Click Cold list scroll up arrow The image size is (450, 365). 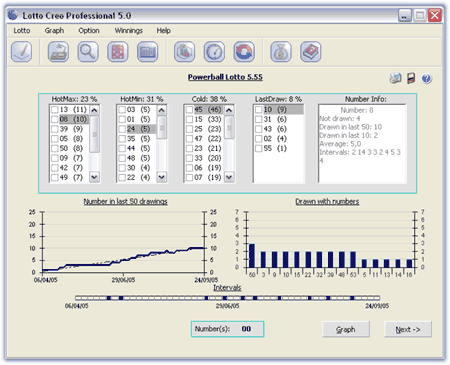pos(229,110)
